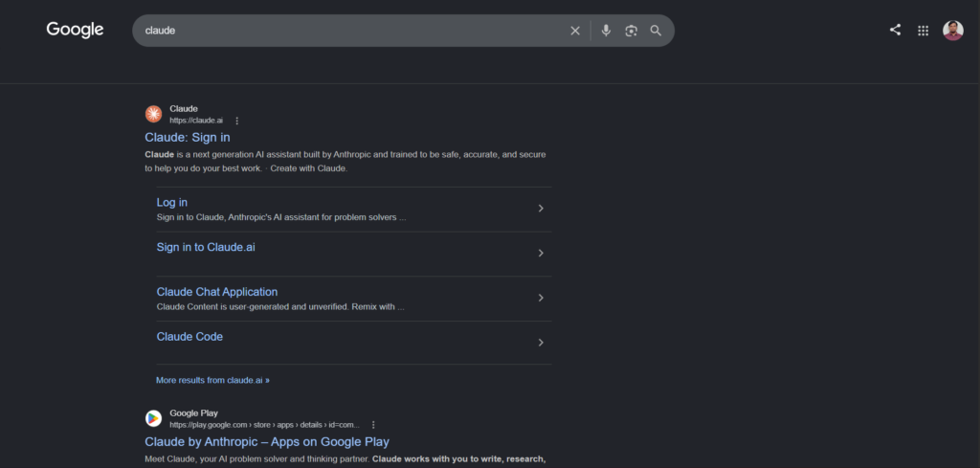
Task: Open 'Claude by Anthropic – Apps on Google Play'
Action: (x=267, y=442)
